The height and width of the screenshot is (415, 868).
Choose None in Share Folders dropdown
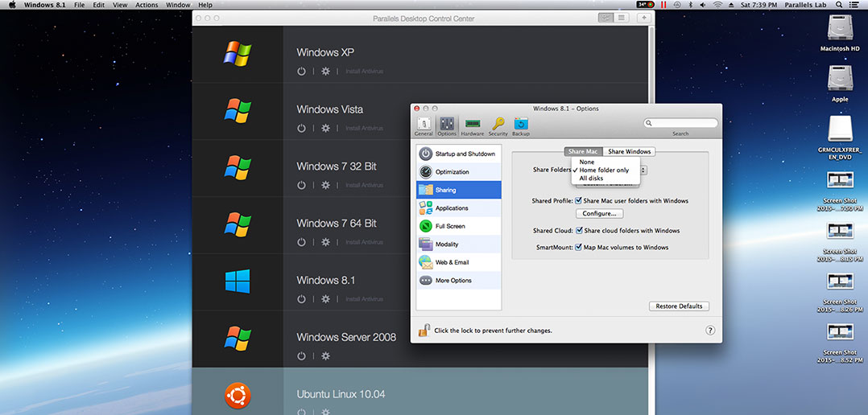point(587,162)
